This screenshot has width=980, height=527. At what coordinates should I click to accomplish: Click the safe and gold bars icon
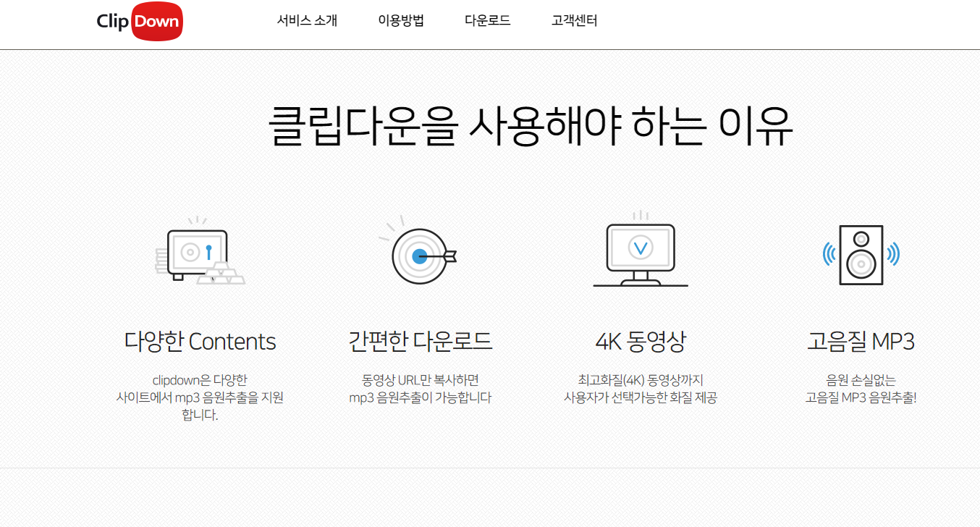(200, 250)
